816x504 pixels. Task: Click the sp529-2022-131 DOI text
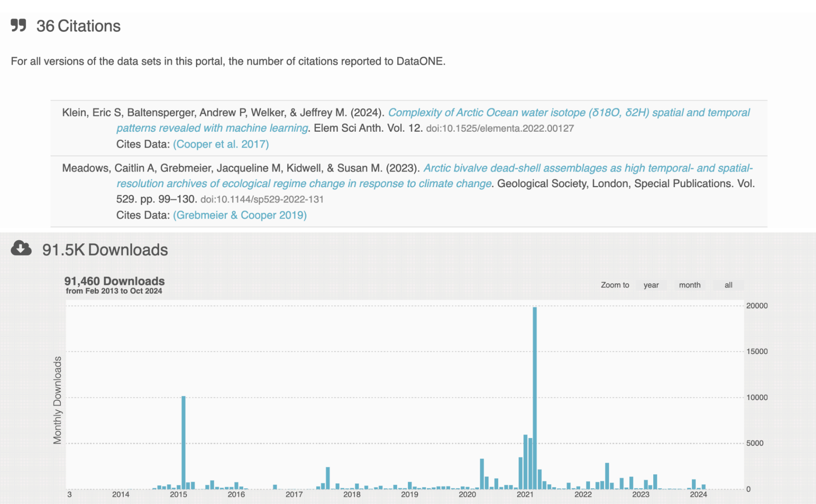[x=262, y=200]
